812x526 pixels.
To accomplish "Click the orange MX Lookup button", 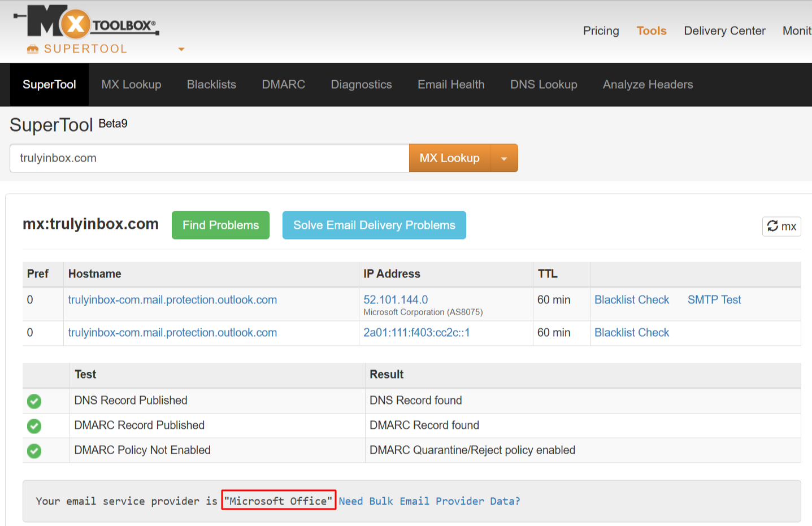I will pyautogui.click(x=450, y=158).
